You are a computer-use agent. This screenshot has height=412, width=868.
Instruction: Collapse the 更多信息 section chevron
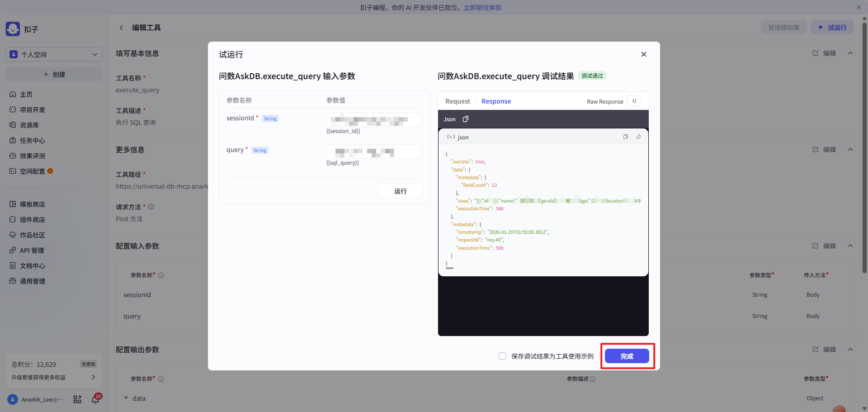[850, 150]
